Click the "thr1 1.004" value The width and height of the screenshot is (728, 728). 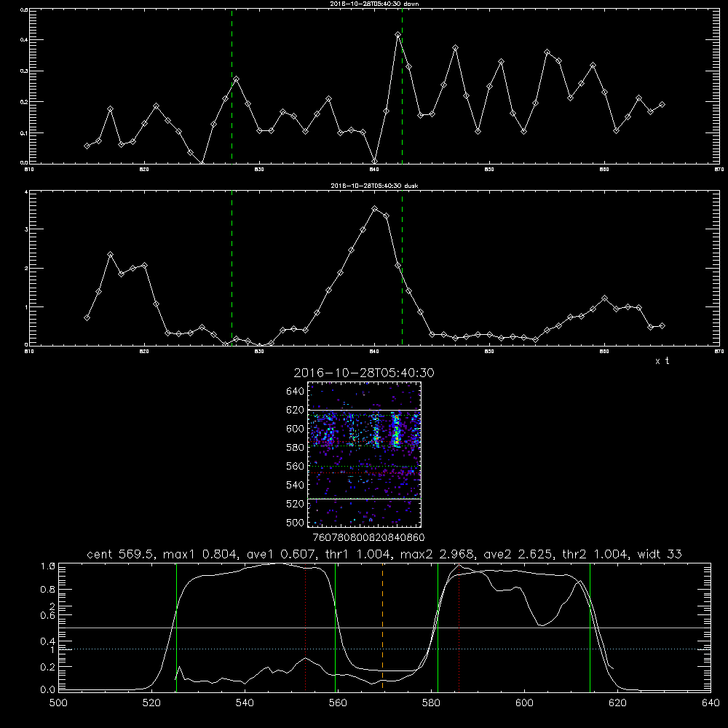click(358, 554)
